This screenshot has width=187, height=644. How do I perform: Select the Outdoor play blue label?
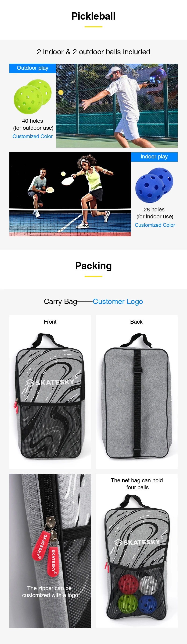pyautogui.click(x=32, y=68)
